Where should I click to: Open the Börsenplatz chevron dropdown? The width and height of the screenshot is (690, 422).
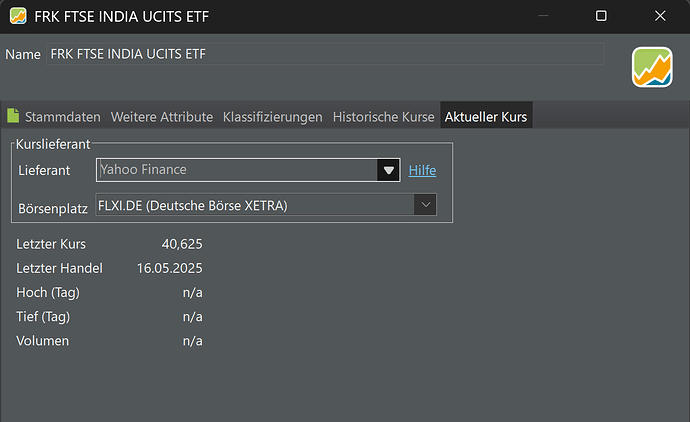click(x=425, y=205)
